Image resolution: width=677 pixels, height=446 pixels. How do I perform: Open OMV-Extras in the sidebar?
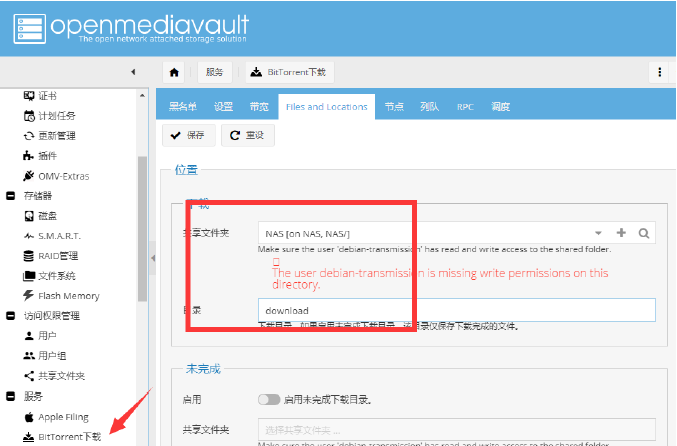pyautogui.click(x=63, y=176)
